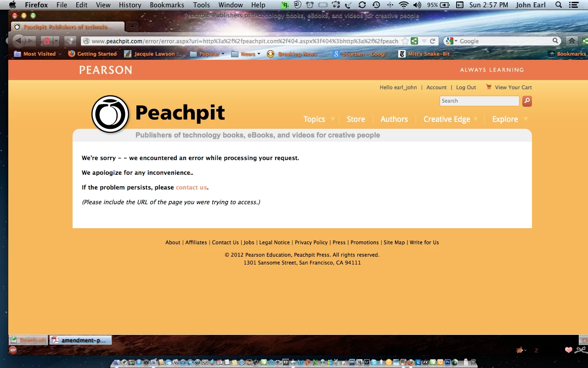Image resolution: width=588 pixels, height=368 pixels.
Task: Reload the page with the refresh icon
Action: [x=432, y=41]
